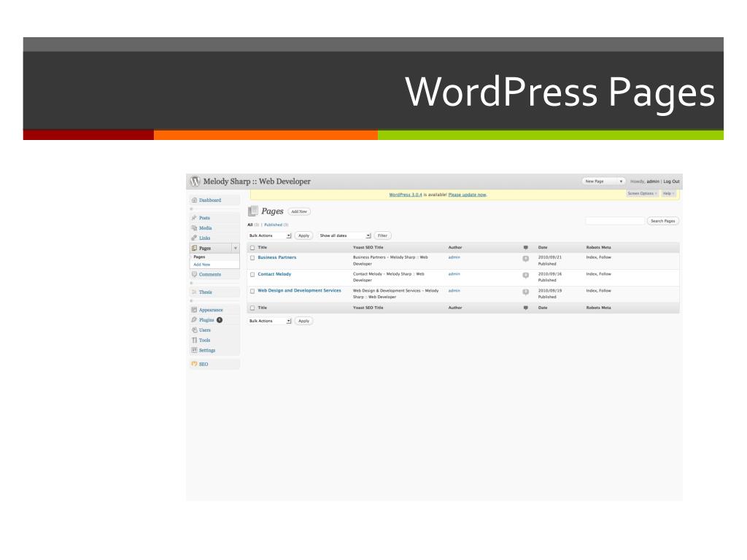Click the Plugins update count badge

[220, 320]
